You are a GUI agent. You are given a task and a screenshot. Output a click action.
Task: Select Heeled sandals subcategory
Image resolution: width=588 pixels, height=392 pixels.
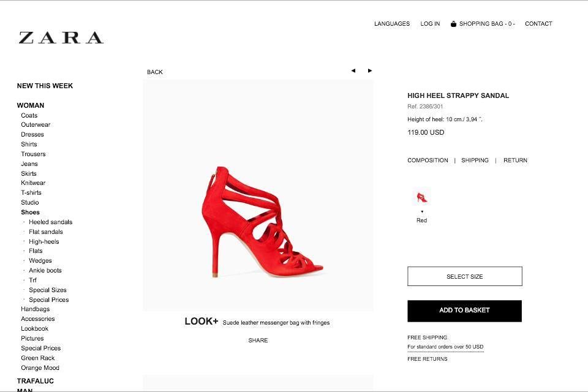(50, 222)
